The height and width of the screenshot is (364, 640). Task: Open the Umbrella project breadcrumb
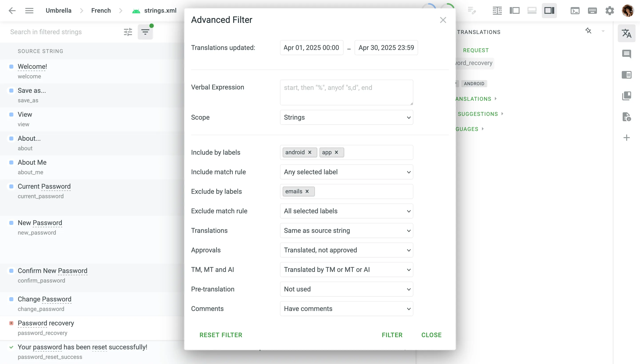[x=59, y=11]
